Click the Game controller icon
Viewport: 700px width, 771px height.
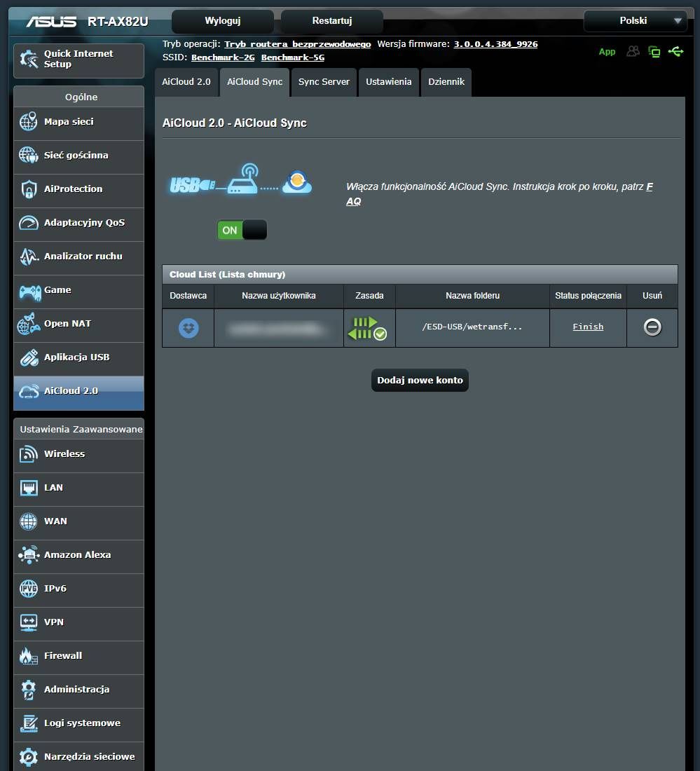point(29,292)
